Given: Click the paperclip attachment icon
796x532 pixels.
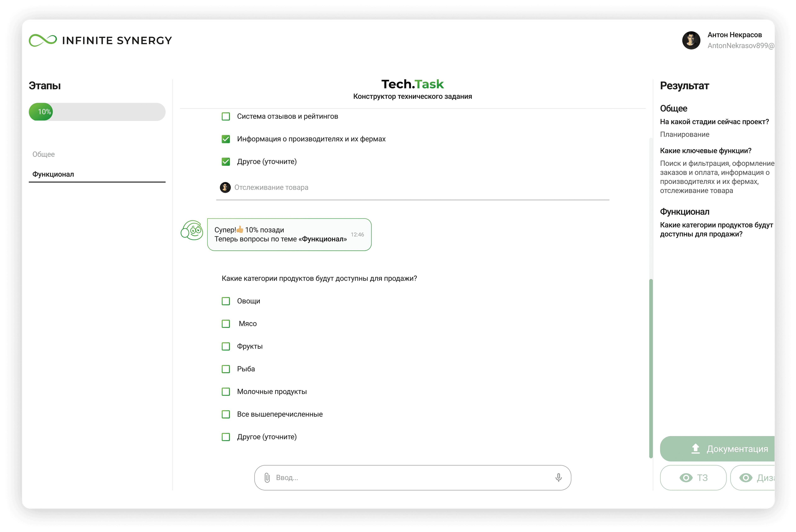Looking at the screenshot, I should click(x=267, y=478).
